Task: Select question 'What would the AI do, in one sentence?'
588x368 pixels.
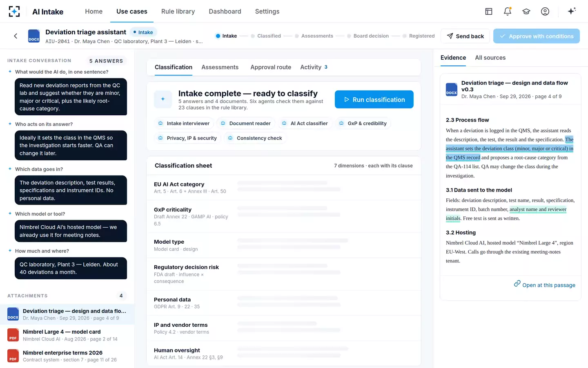Action: tap(62, 72)
